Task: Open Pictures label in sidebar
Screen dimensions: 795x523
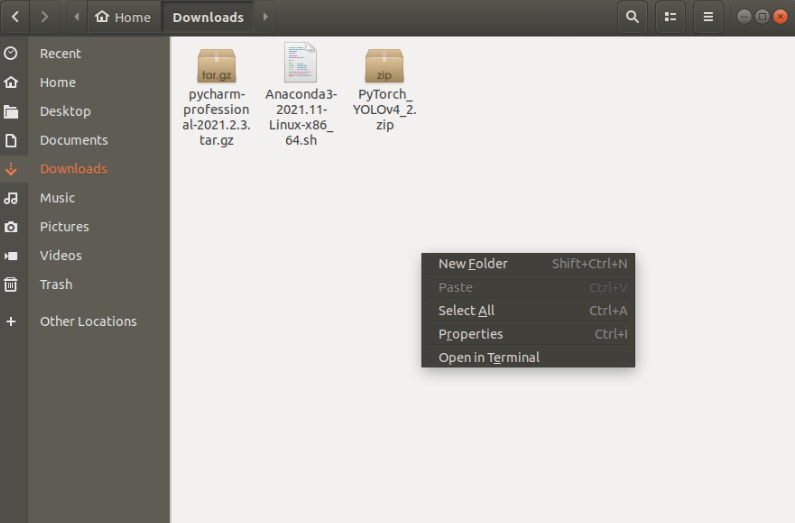Action: pos(64,227)
